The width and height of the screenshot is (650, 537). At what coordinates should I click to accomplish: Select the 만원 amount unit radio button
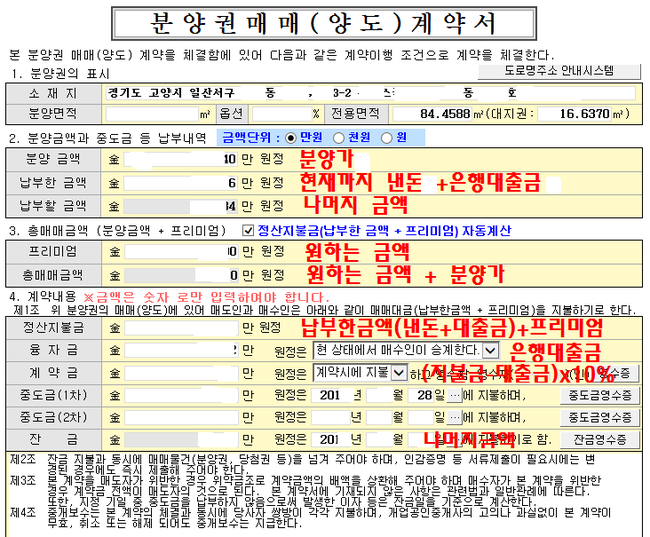[291, 138]
